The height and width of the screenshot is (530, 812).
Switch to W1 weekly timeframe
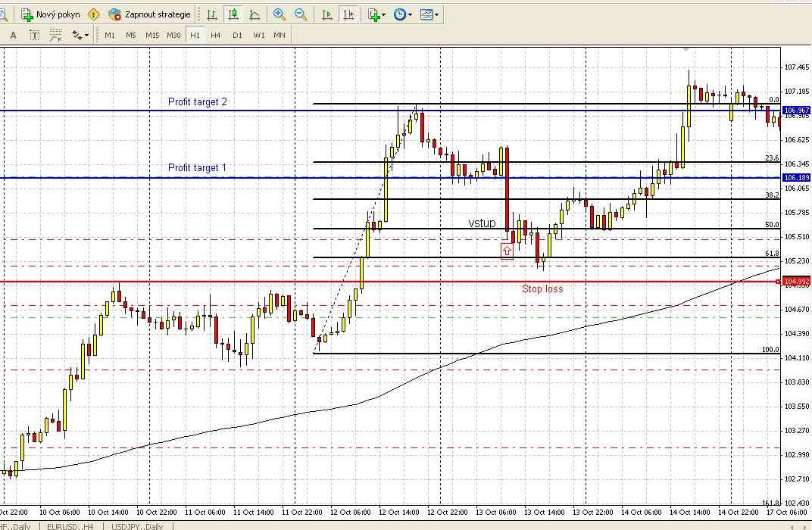259,35
